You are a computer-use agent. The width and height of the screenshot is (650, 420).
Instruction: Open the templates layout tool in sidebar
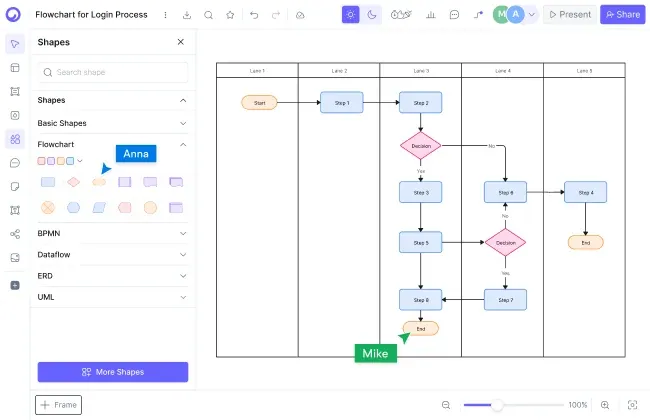[x=15, y=68]
